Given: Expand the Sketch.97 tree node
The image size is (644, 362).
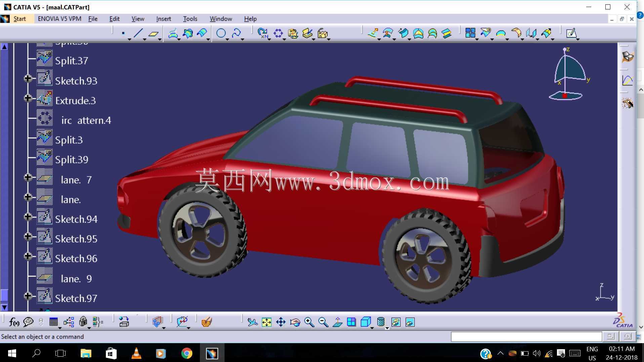Looking at the screenshot, I should 28,296.
